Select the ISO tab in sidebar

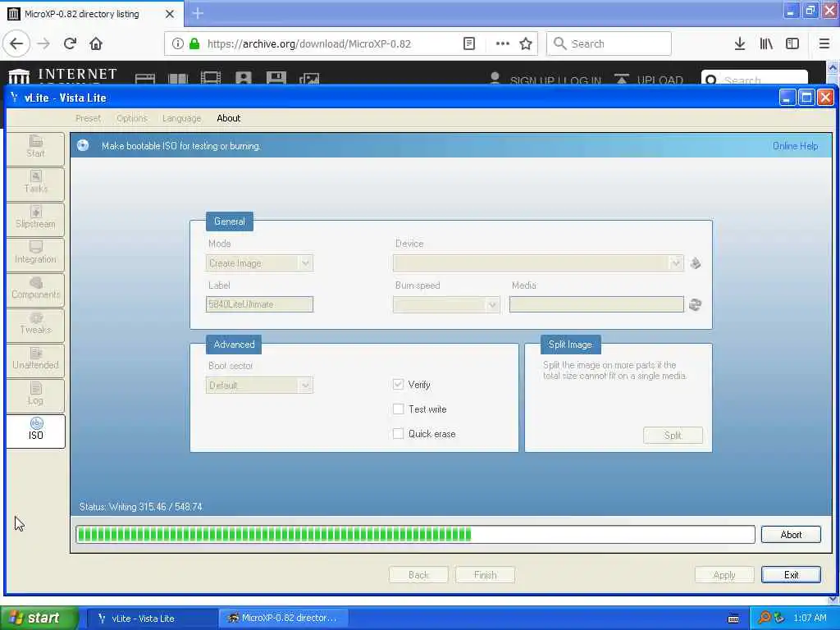tap(35, 431)
